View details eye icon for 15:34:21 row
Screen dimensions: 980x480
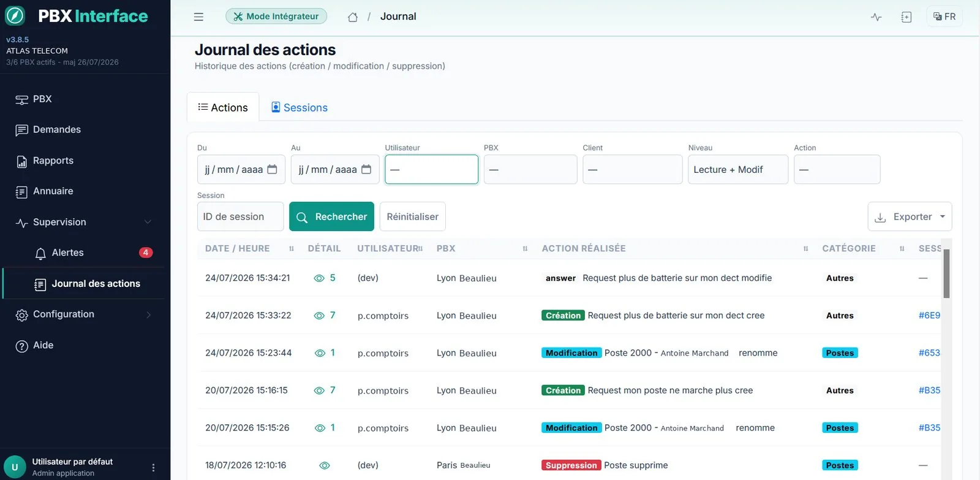pyautogui.click(x=319, y=278)
